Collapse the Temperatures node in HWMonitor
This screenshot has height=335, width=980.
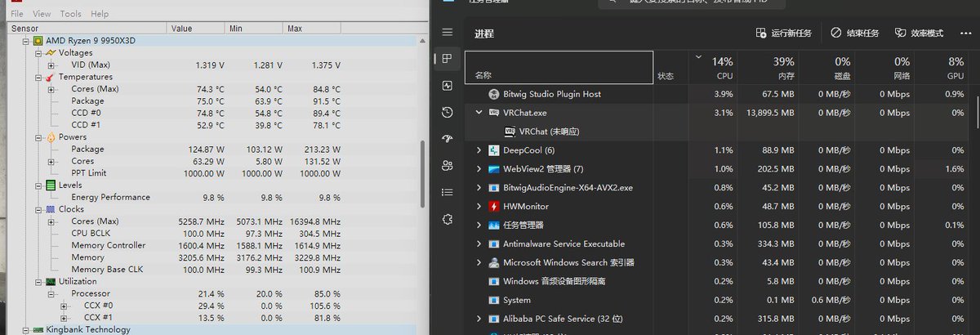[x=38, y=77]
